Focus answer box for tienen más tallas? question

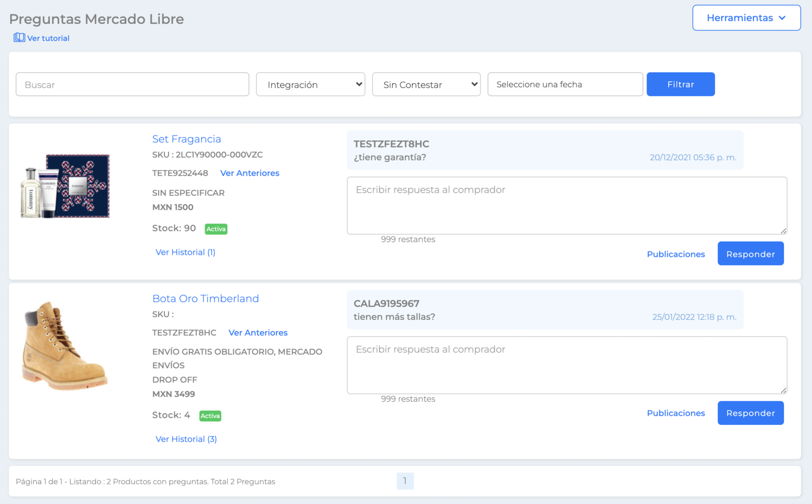tap(567, 365)
